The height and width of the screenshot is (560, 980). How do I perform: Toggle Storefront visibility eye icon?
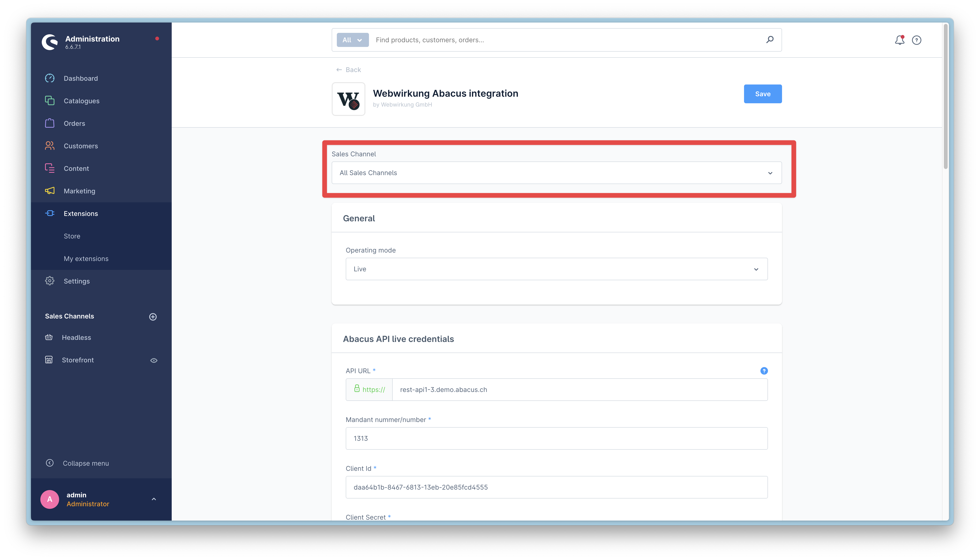[154, 360]
